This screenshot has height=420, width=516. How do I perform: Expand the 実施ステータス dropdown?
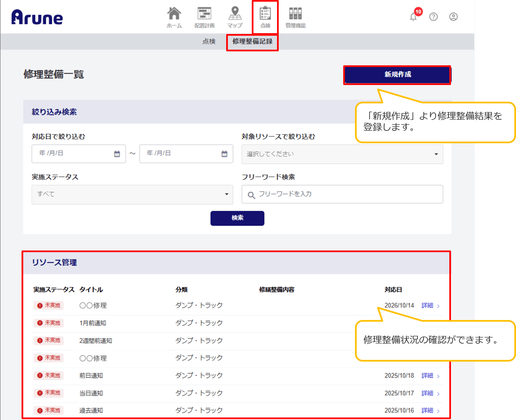point(132,194)
